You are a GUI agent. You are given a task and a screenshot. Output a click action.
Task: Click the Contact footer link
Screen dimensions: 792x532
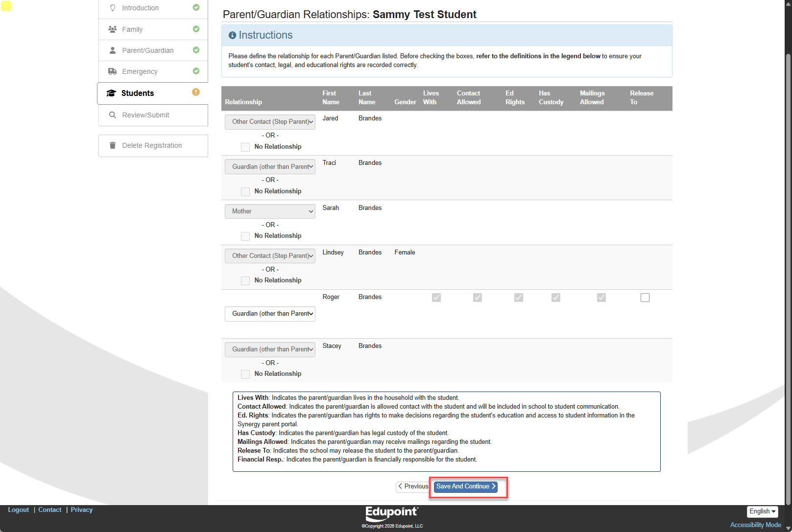(50, 510)
